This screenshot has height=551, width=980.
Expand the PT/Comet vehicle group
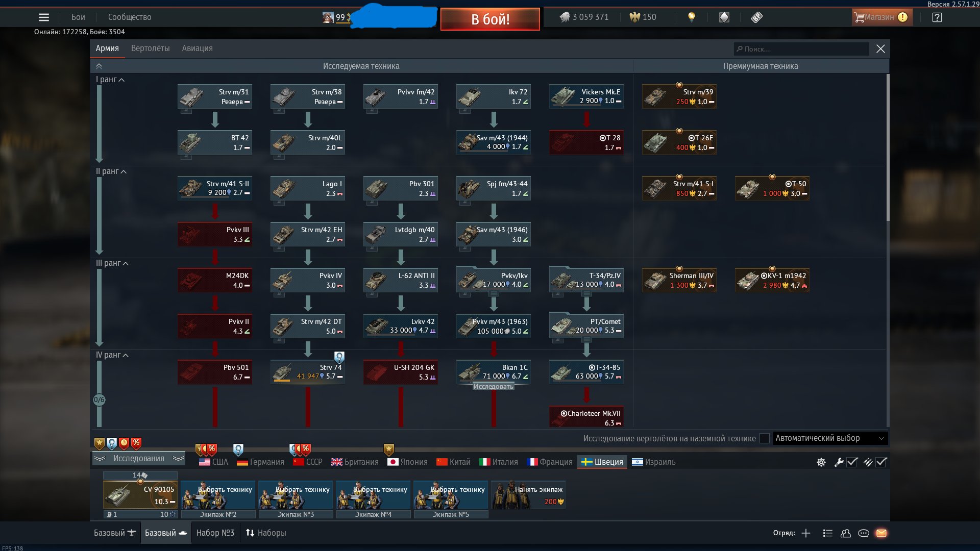587,339
